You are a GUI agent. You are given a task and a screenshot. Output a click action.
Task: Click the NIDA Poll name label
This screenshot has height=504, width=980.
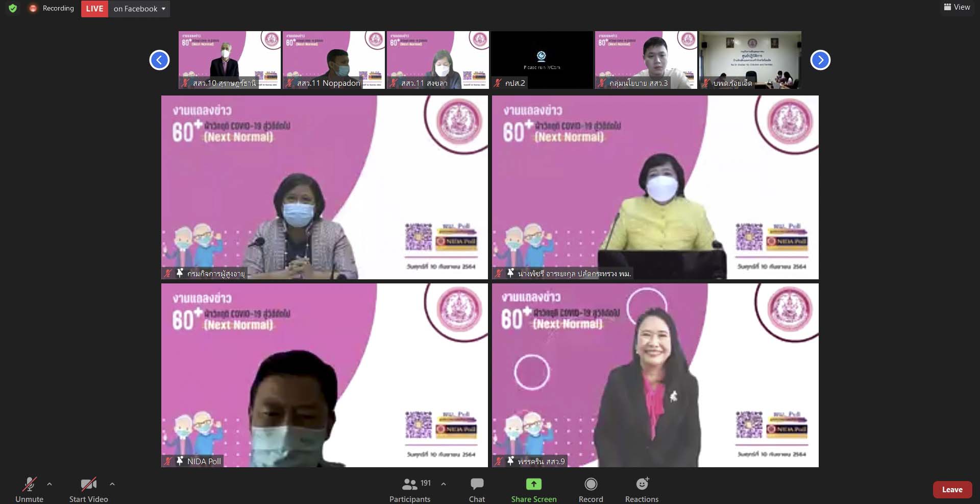pyautogui.click(x=204, y=461)
